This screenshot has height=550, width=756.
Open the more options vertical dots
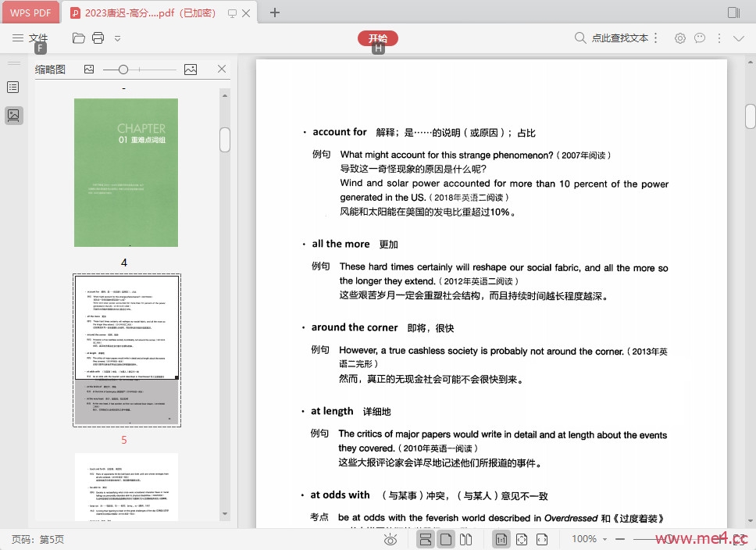(719, 38)
